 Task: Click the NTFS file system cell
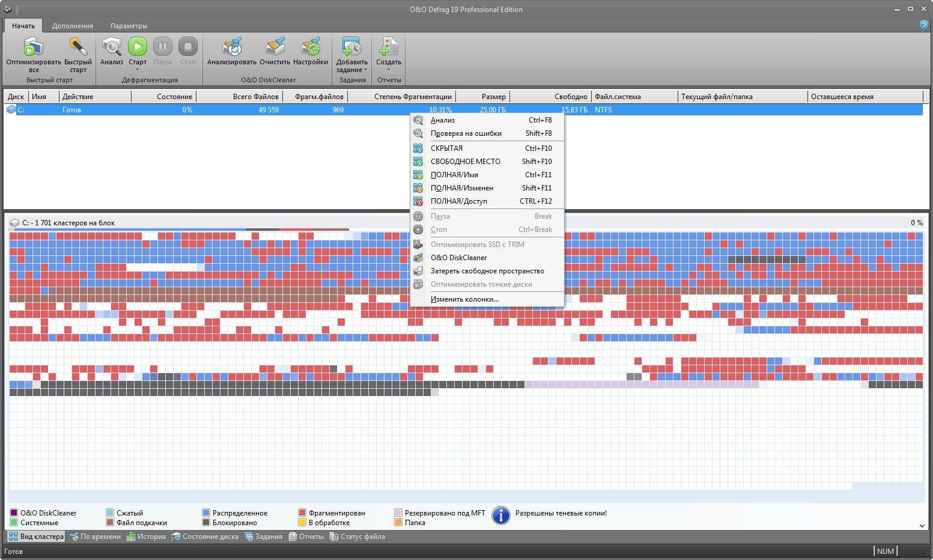603,110
